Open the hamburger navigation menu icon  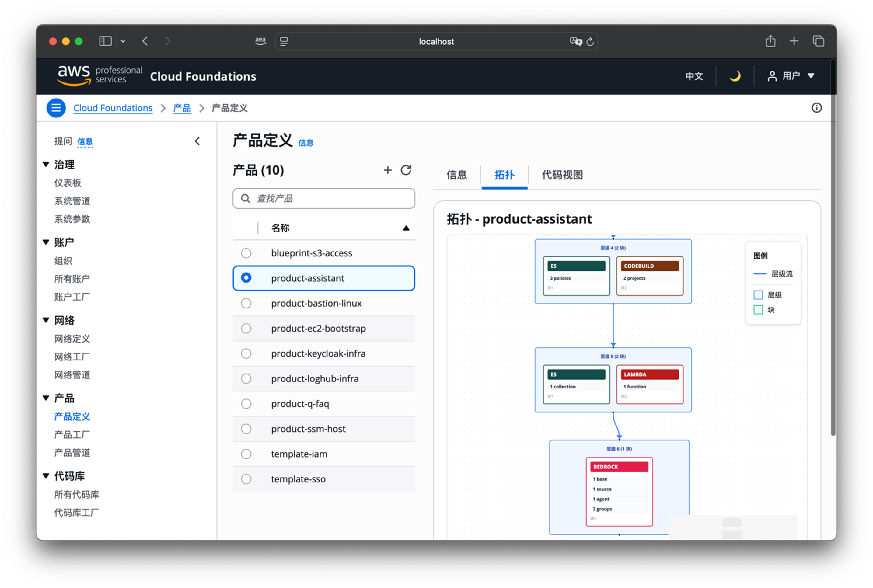pyautogui.click(x=56, y=108)
